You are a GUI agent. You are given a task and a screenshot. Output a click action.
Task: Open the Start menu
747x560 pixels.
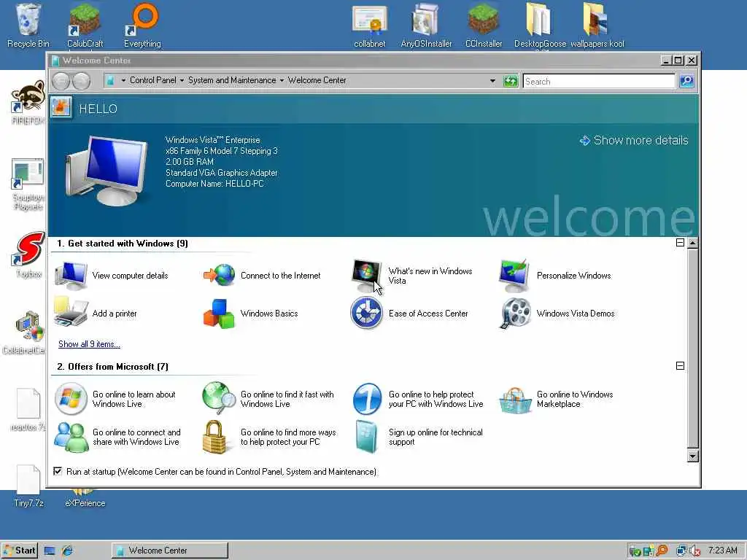(x=20, y=551)
